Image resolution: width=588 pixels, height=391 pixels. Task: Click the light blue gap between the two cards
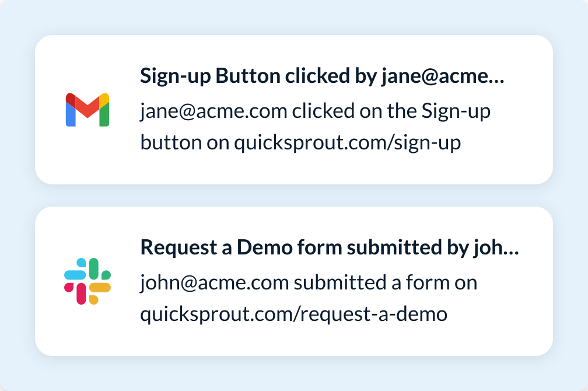pos(293,195)
